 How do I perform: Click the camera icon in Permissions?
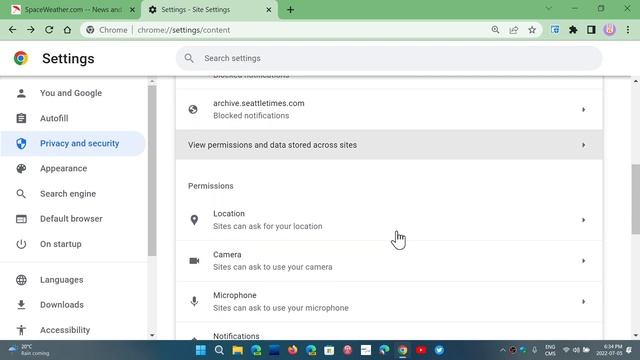point(194,261)
